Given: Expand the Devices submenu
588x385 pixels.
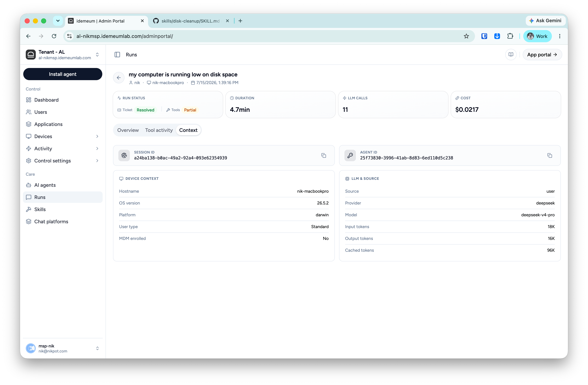Looking at the screenshot, I should pos(97,136).
